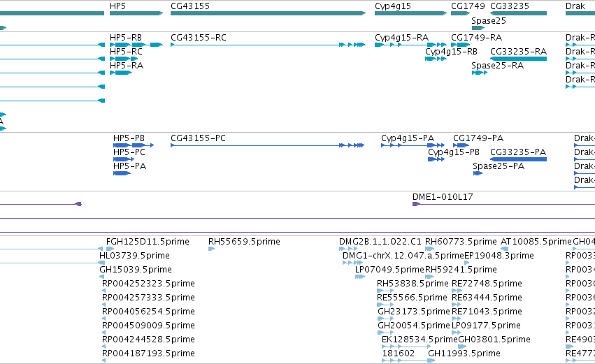The width and height of the screenshot is (595, 364).
Task: Highlight the 'EK128534.5prime' EST label
Action: pyautogui.click(x=420, y=340)
